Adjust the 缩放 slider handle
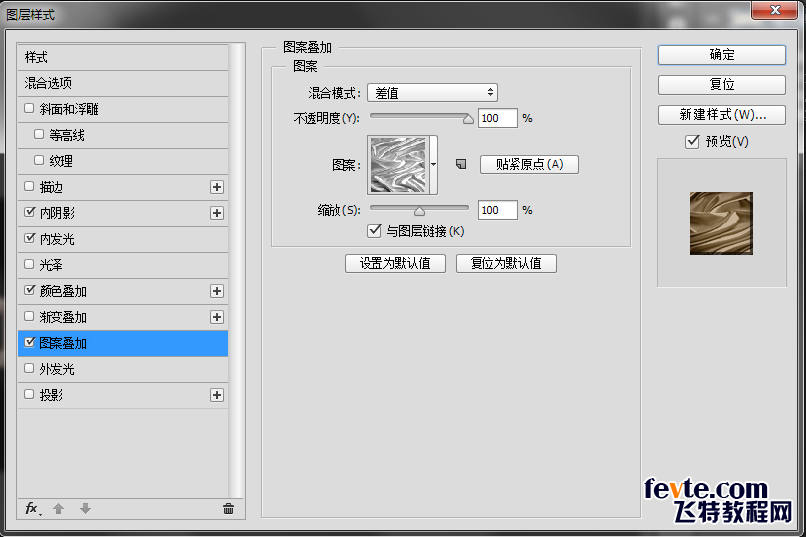806x537 pixels. pos(419,211)
